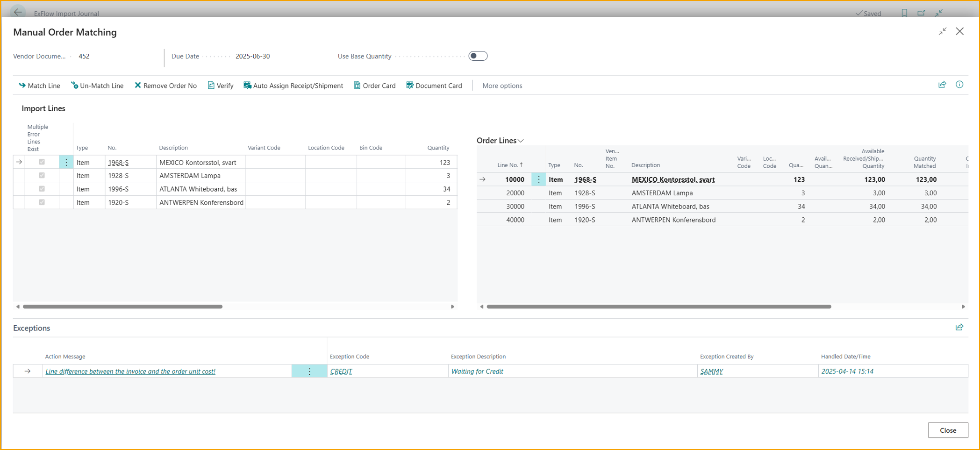Image resolution: width=980 pixels, height=450 pixels.
Task: Click the Import Lines horizontal scrollbar
Action: tap(122, 307)
